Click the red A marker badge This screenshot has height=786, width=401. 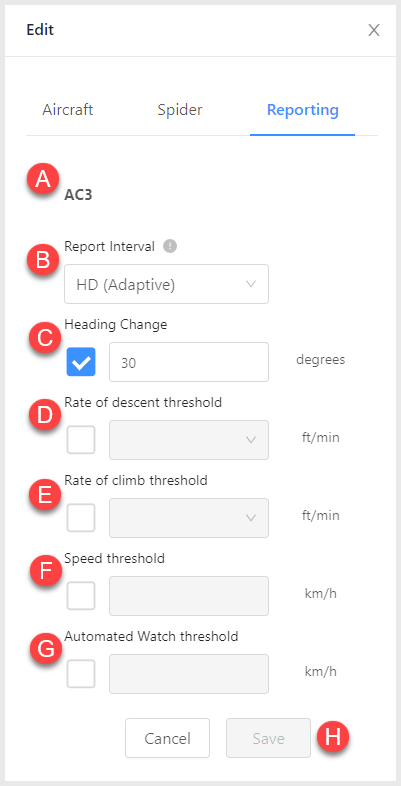43,179
